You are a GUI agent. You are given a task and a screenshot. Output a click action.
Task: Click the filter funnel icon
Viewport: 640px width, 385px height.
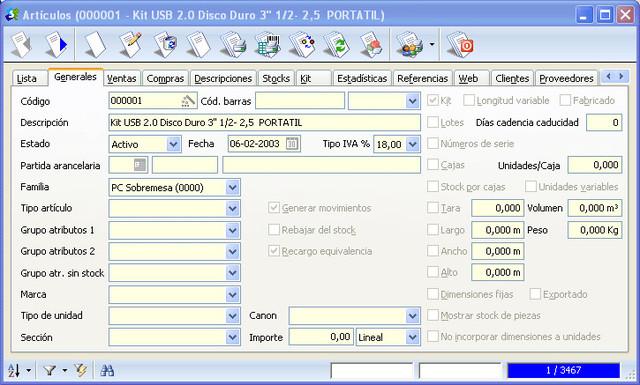pyautogui.click(x=50, y=370)
